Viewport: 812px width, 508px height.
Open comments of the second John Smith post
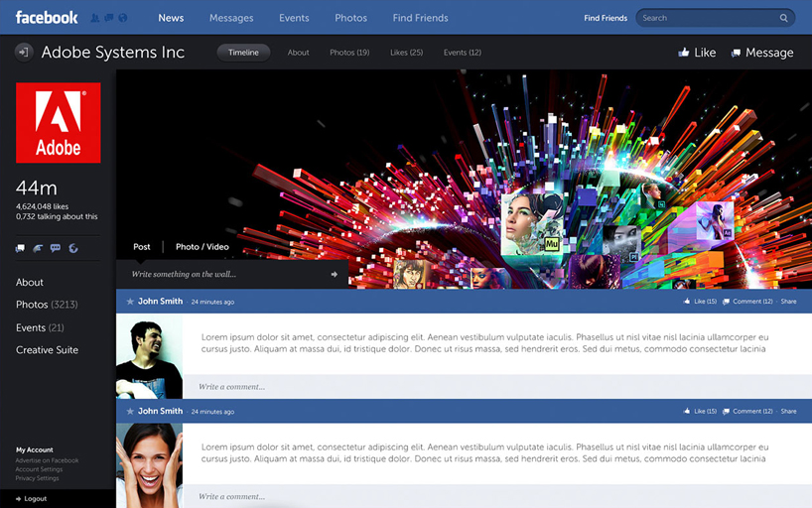[747, 411]
